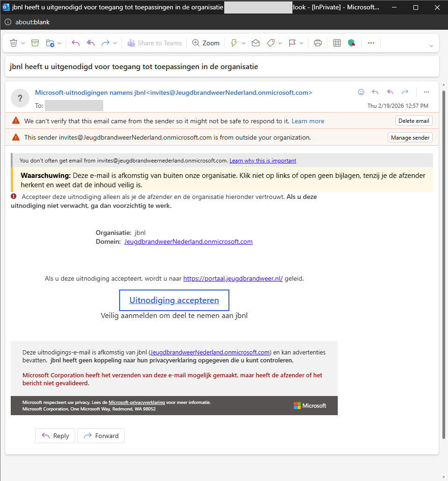Expand flag options dropdown
448x481 pixels.
coord(301,43)
